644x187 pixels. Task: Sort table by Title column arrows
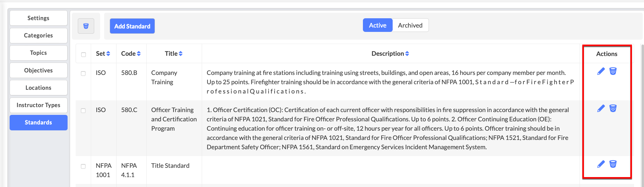pos(181,54)
